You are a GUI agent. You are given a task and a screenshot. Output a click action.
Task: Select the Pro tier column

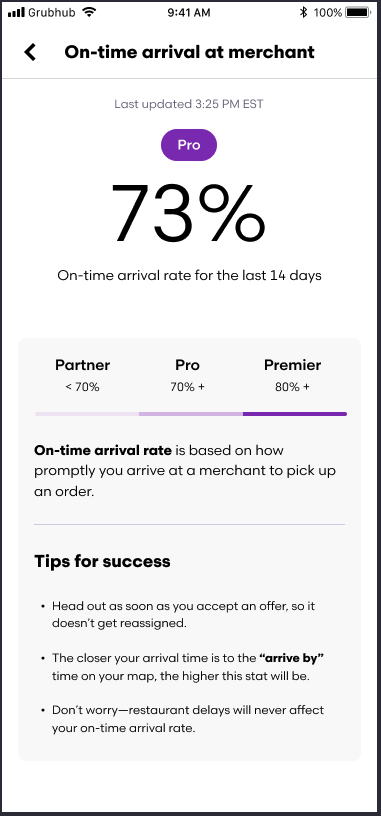coord(187,375)
